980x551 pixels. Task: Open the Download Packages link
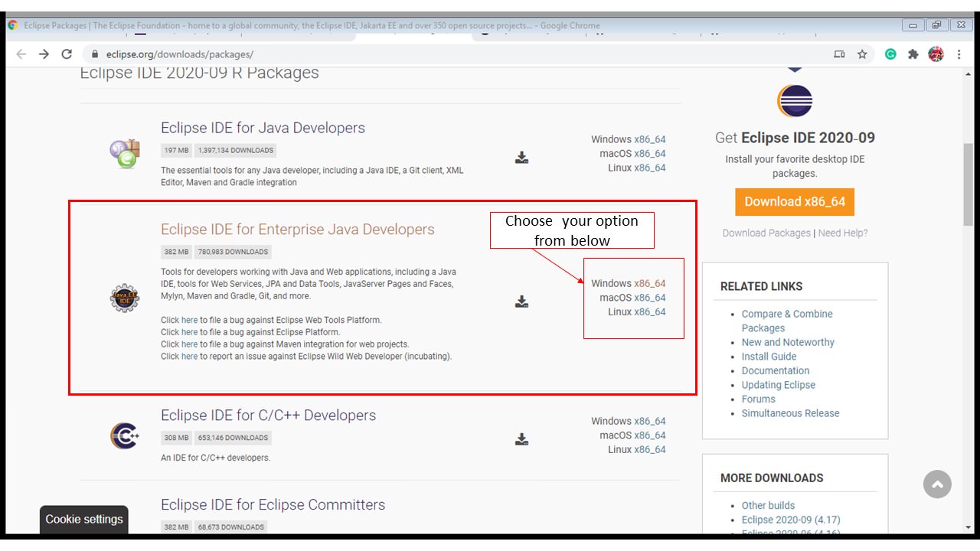(766, 233)
